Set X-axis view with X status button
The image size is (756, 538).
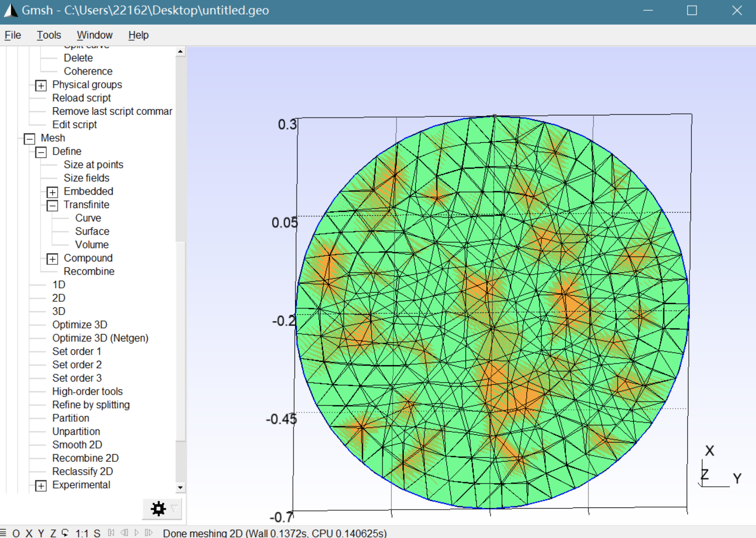coord(29,533)
